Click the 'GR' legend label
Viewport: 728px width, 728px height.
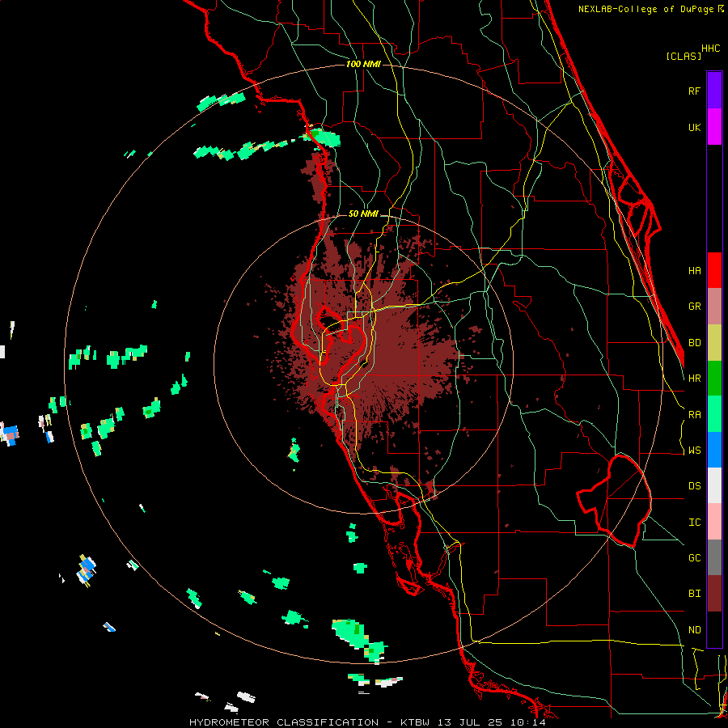tap(694, 307)
